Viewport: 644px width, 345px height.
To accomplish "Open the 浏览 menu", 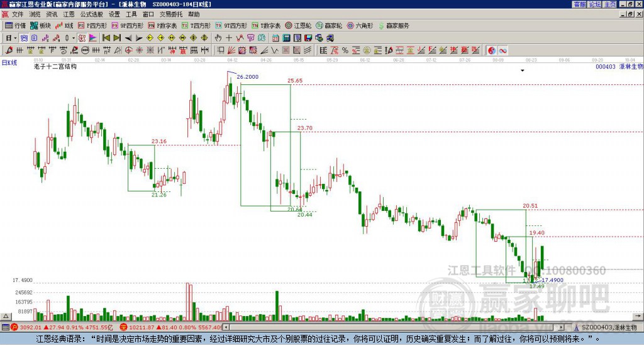I will pyautogui.click(x=35, y=14).
